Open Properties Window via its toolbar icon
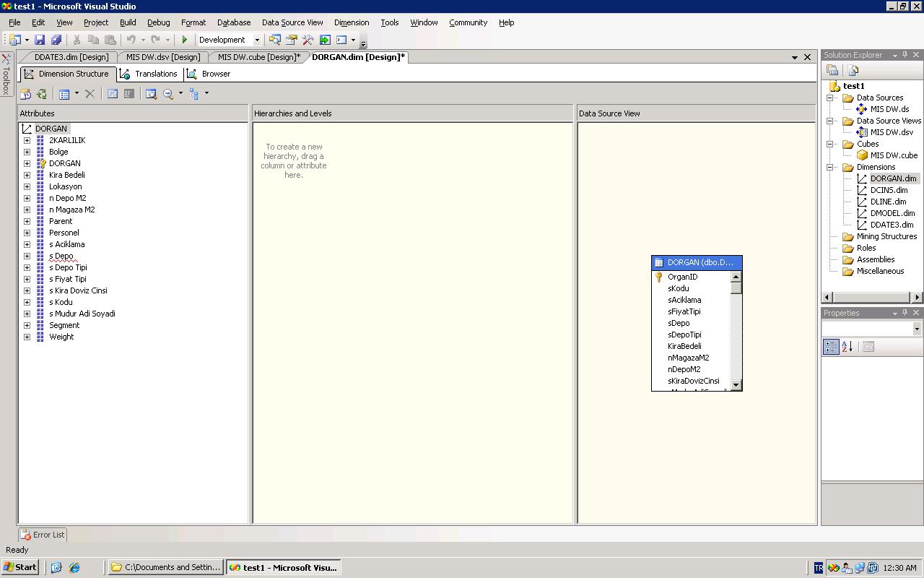This screenshot has width=924, height=578. click(291, 40)
